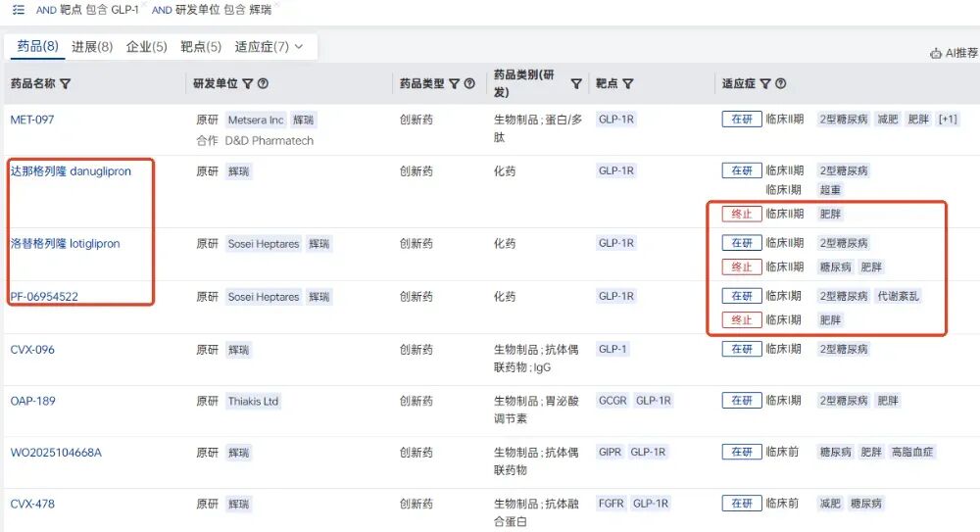Expand the [+1] indications for MET-097
The width and height of the screenshot is (980, 532).
(948, 120)
